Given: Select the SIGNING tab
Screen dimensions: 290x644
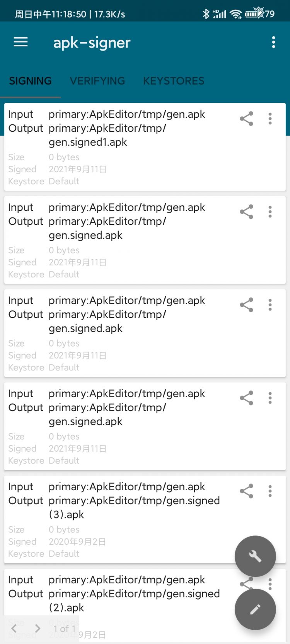Looking at the screenshot, I should (30, 81).
